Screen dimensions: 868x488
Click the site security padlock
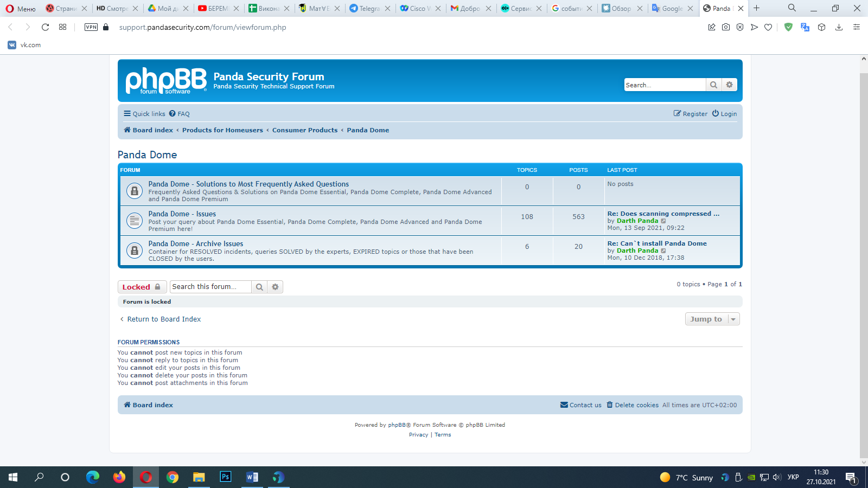[106, 27]
